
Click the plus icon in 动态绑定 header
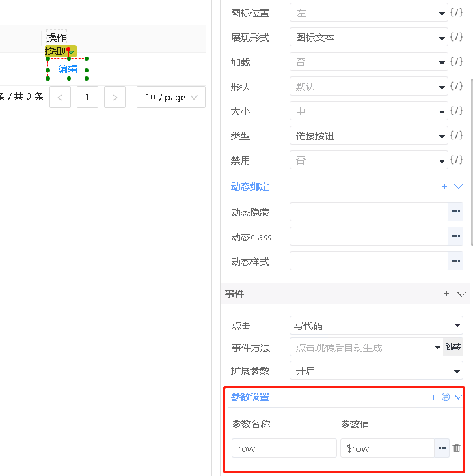444,186
